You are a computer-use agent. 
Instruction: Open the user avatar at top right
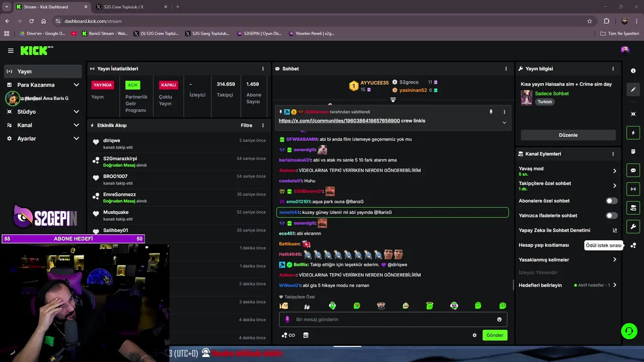(625, 49)
